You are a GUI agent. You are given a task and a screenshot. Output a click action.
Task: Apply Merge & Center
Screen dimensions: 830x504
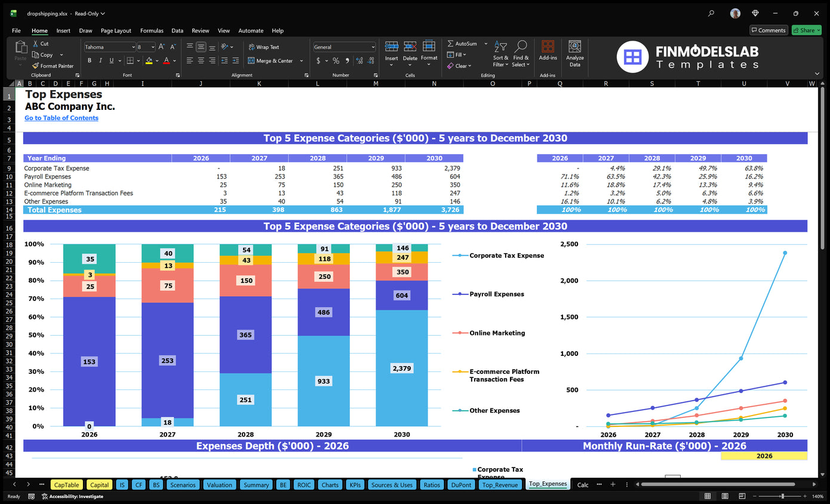tap(273, 61)
